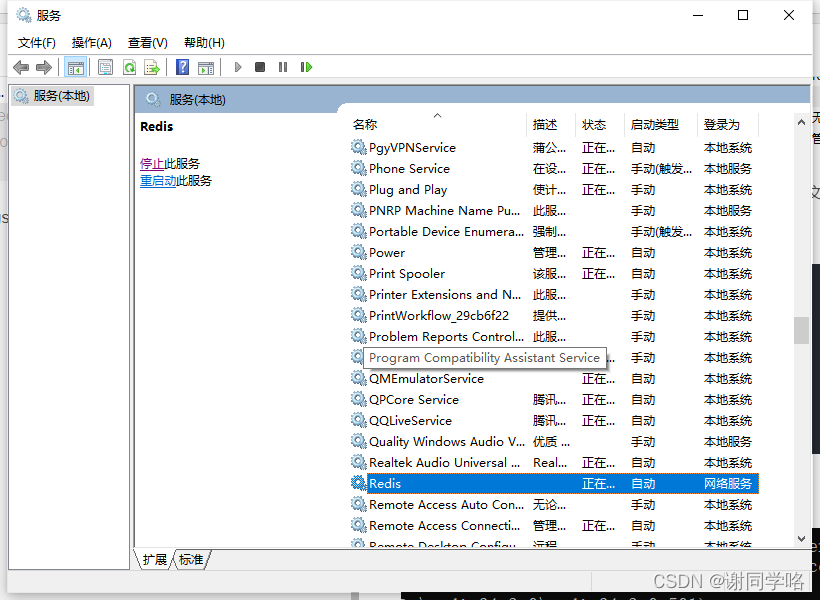The height and width of the screenshot is (600, 820).
Task: Click the Back arrow toolbar icon
Action: tap(21, 67)
